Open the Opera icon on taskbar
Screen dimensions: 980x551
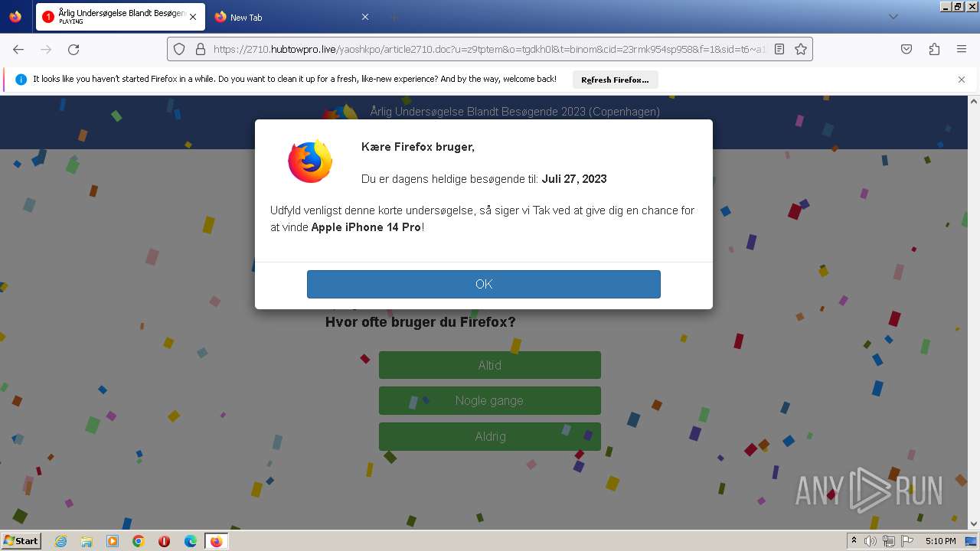[x=165, y=541]
